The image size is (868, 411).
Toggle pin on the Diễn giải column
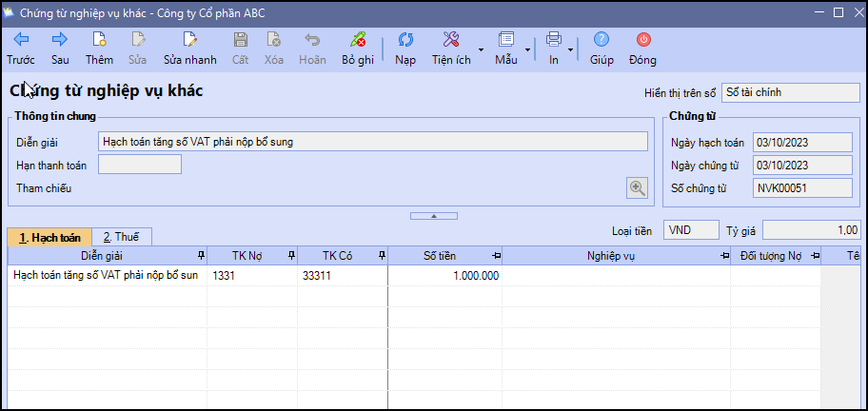coord(199,256)
